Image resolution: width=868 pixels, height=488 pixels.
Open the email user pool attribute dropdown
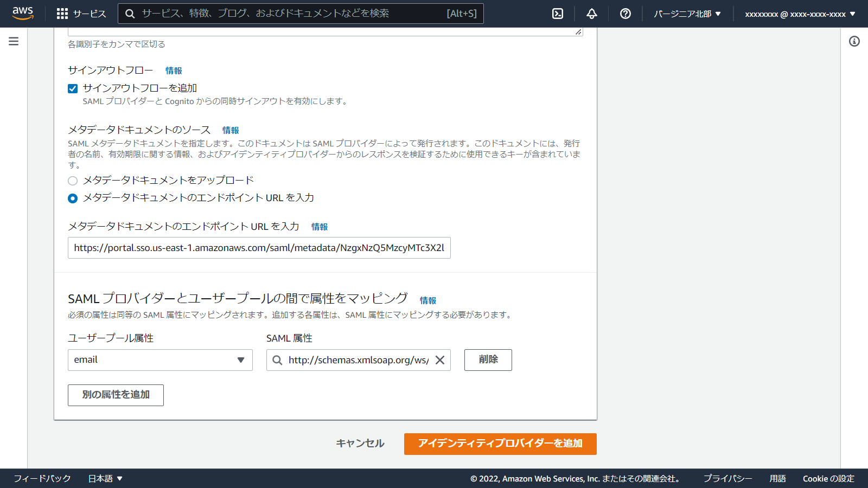coord(242,359)
